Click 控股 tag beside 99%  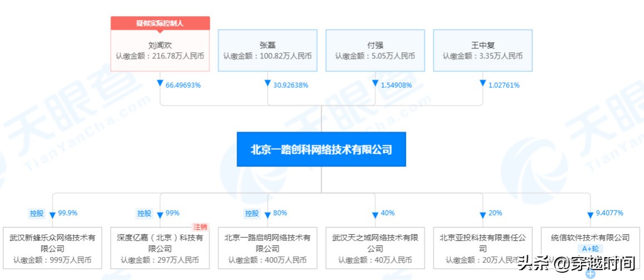coord(145,214)
